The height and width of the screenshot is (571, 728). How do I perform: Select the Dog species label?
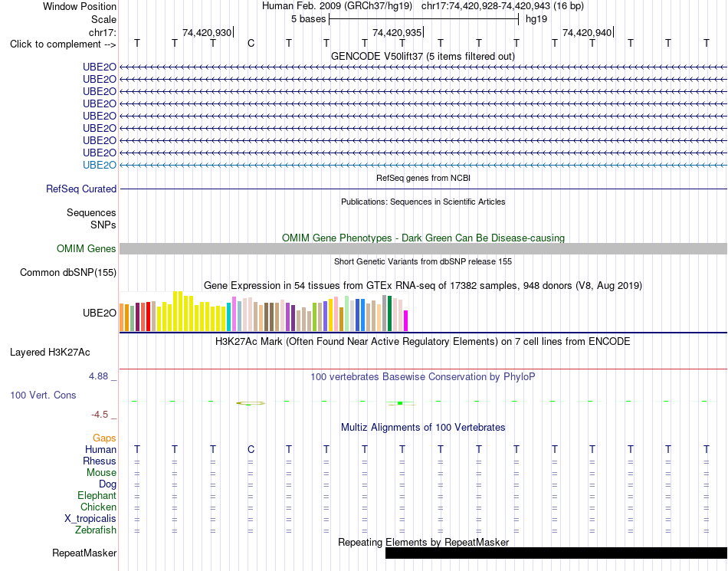pos(108,484)
